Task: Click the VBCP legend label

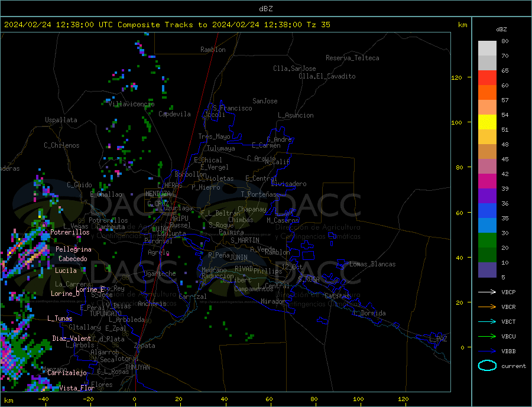Action: tap(508, 292)
